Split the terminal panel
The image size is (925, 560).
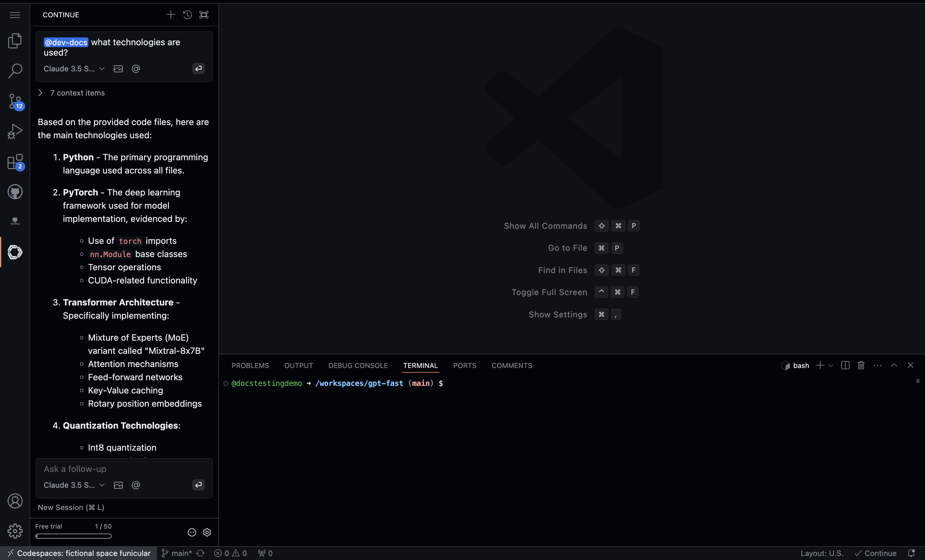coord(845,365)
